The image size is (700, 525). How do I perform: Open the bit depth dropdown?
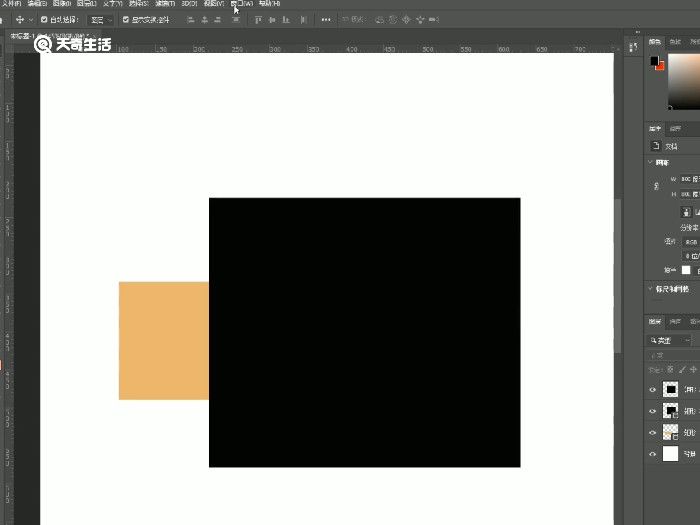691,256
